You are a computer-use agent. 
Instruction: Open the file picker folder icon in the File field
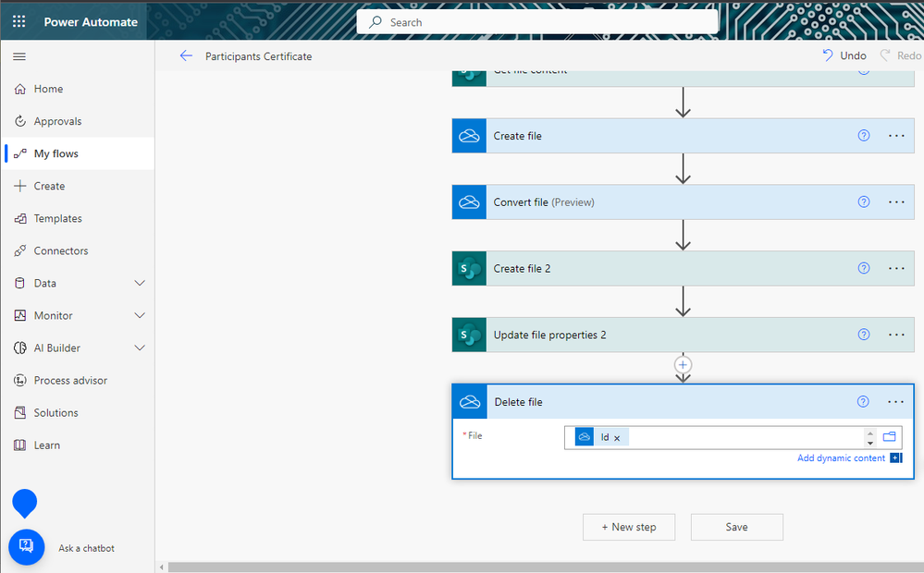(889, 437)
